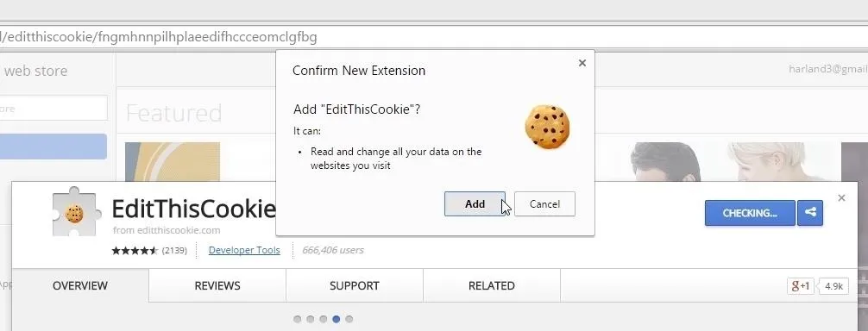Switch to the OVERVIEW tab
Viewport: 868px width, 331px height.
pos(80,285)
